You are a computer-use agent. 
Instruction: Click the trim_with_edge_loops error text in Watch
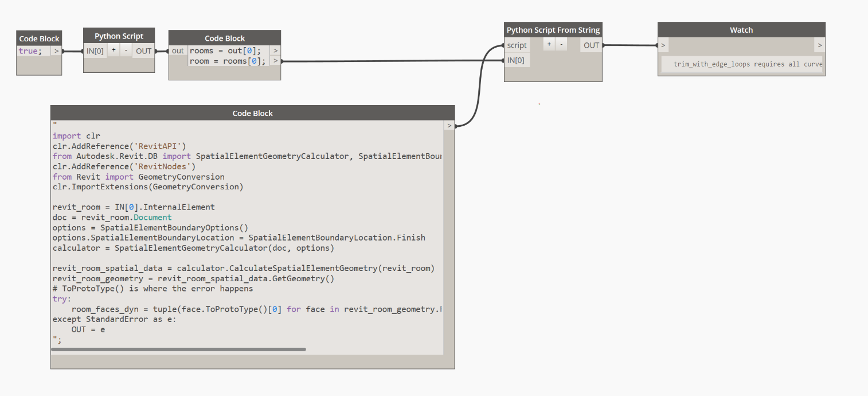pos(740,64)
